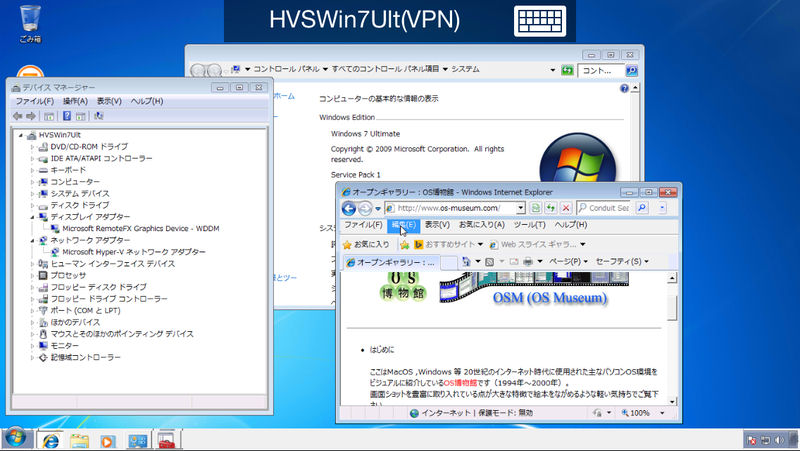Viewport: 800px width, 451px height.
Task: Click the blue Help icon in Device Manager toolbar
Action: [66, 116]
